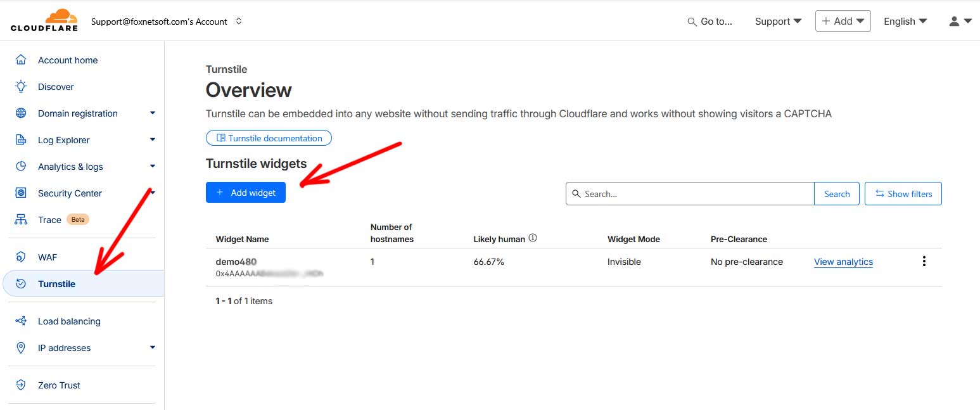This screenshot has height=410, width=980.
Task: Click the Zero Trust icon
Action: click(x=21, y=385)
